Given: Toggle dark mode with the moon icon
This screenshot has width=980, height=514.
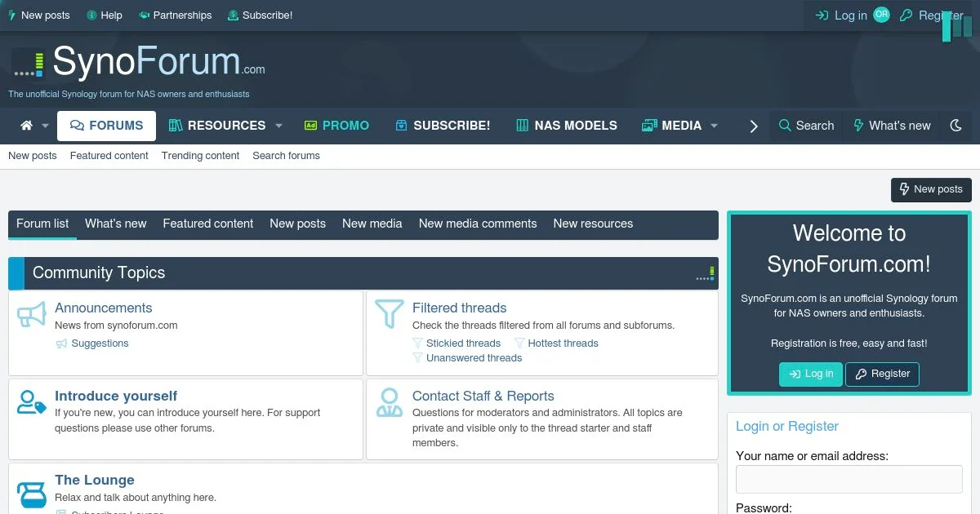Looking at the screenshot, I should click(x=956, y=126).
